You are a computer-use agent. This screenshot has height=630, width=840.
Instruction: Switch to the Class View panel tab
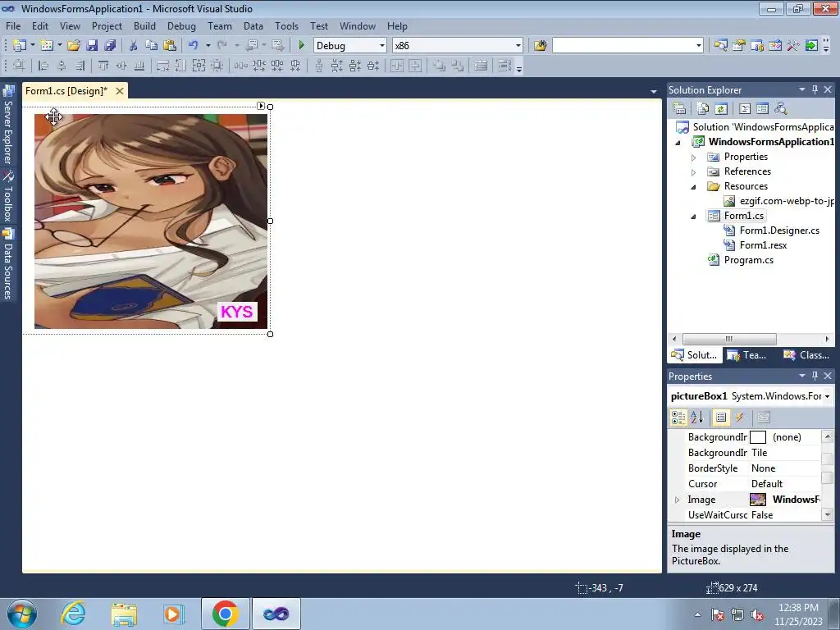click(806, 355)
